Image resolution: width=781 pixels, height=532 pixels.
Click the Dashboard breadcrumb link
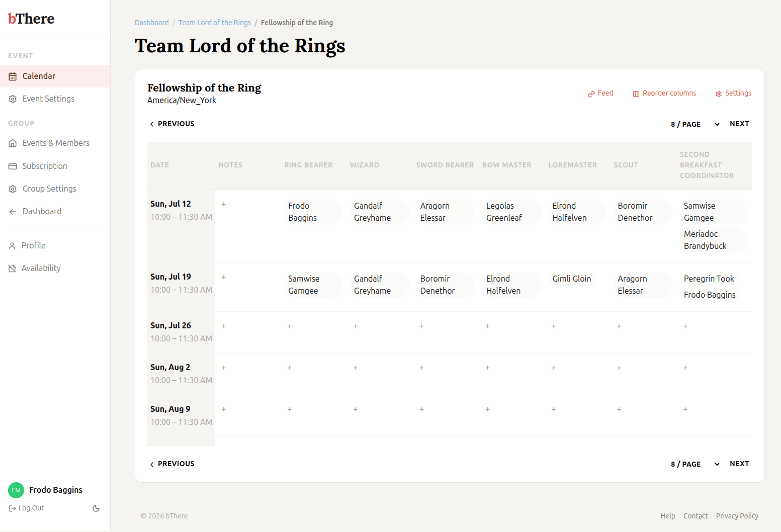tap(152, 23)
